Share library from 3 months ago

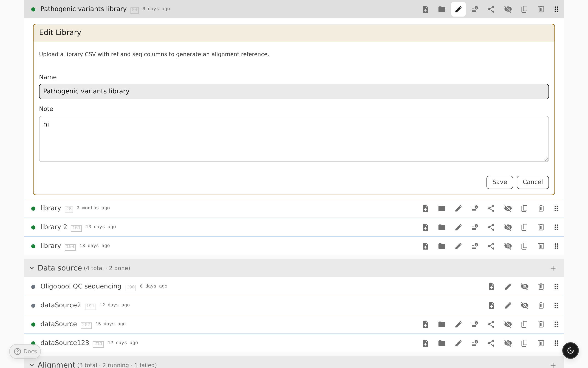[x=491, y=208]
